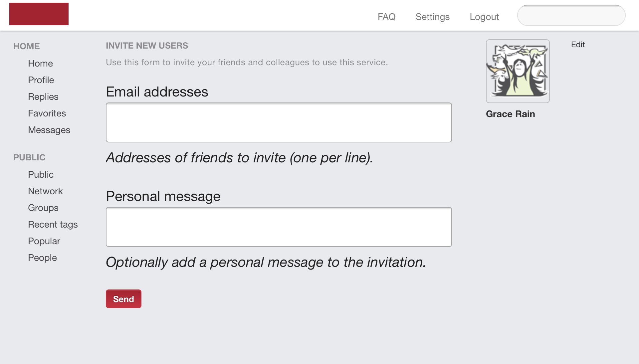
Task: Send the invitation with Send button
Action: pos(123,299)
